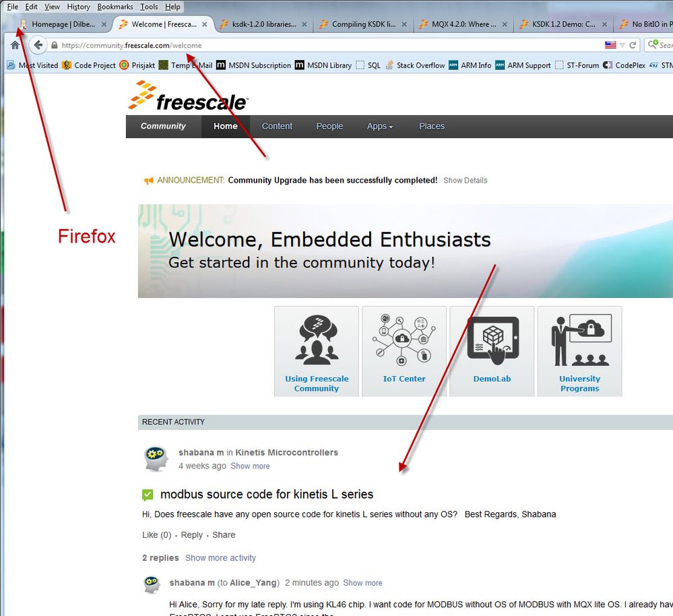Open the Help menu
The width and height of the screenshot is (673, 616).
[x=172, y=7]
